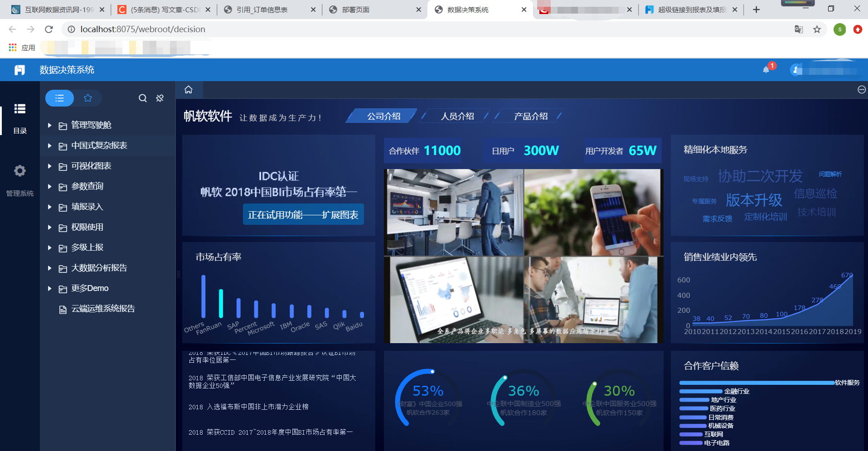Open the notification bell

(766, 70)
